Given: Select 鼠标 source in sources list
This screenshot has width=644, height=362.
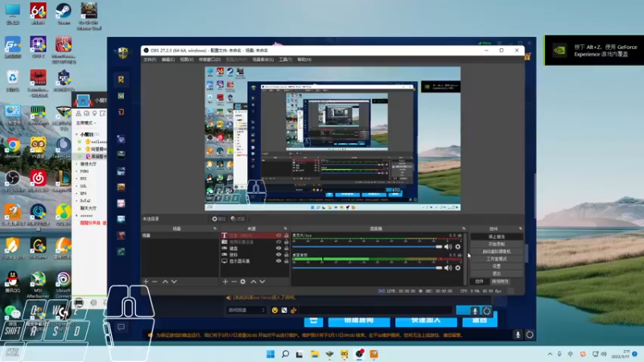Looking at the screenshot, I should pyautogui.click(x=234, y=255).
